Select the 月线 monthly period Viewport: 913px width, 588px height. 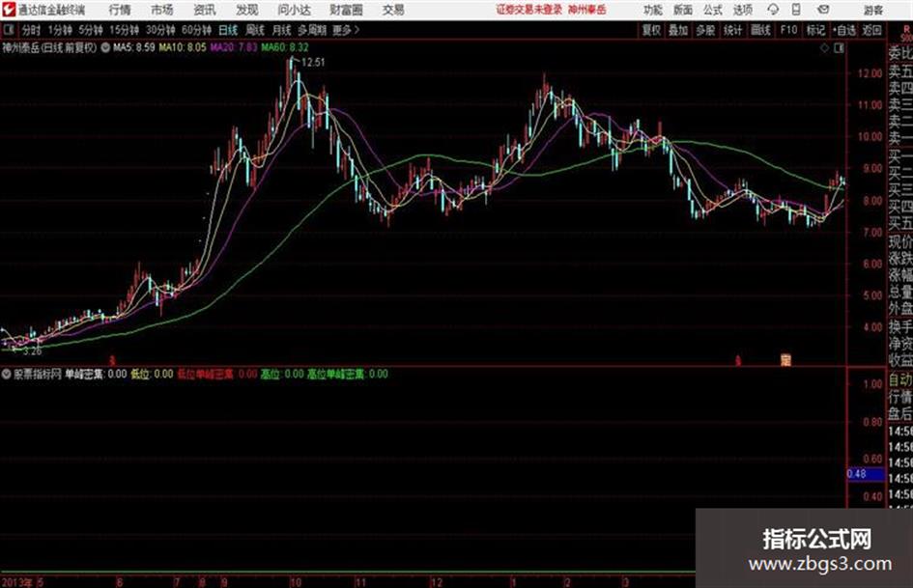click(281, 30)
